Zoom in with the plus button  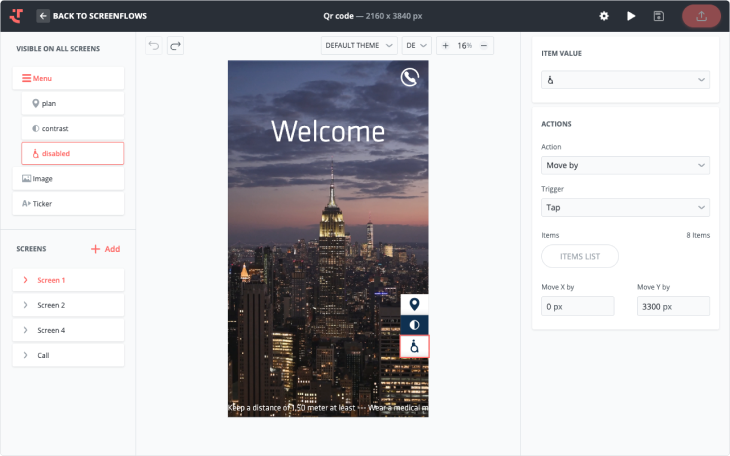446,46
